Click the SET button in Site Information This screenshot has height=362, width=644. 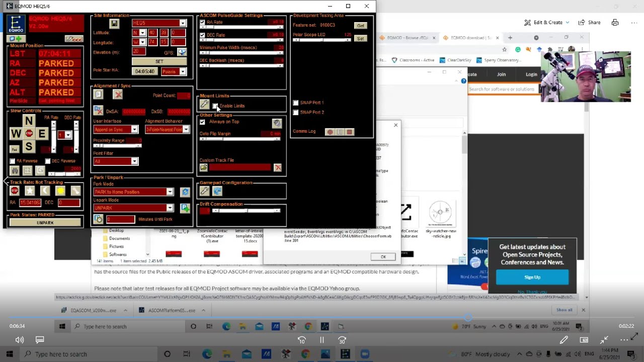pos(159,61)
